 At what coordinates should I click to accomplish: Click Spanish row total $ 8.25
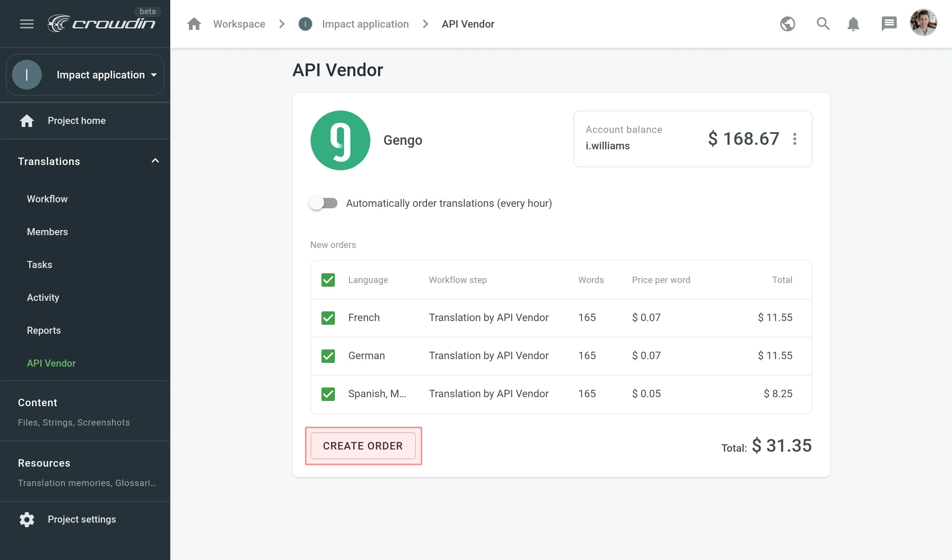(778, 394)
